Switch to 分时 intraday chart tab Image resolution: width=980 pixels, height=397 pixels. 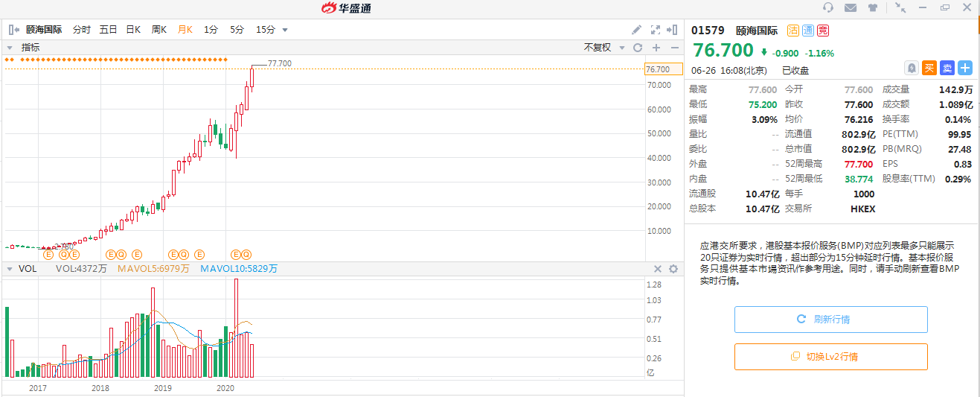tap(82, 30)
